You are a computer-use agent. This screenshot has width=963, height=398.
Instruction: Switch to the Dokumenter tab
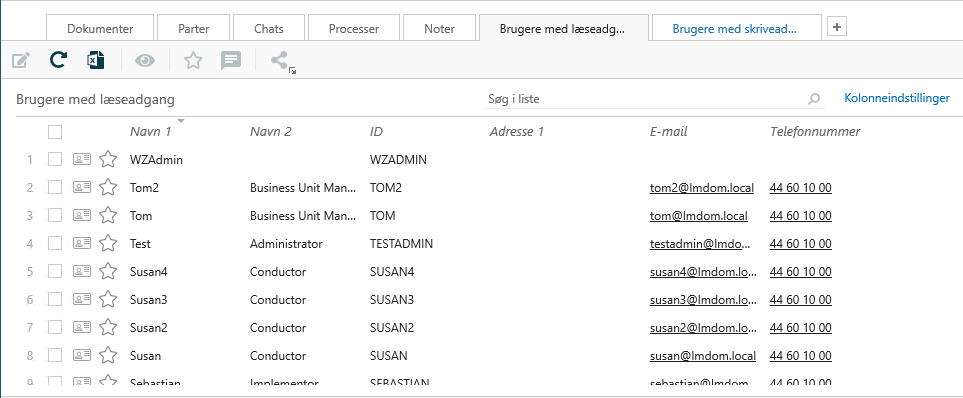pos(100,29)
